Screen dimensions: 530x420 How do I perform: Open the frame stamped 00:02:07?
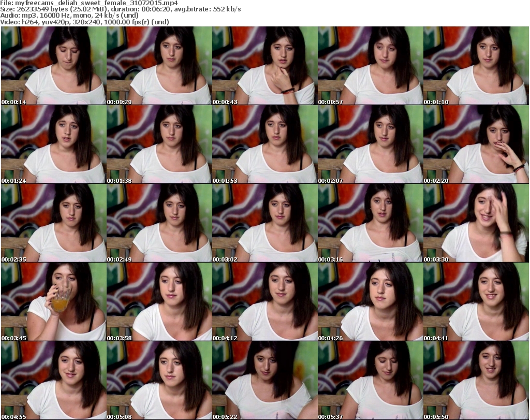[370, 144]
